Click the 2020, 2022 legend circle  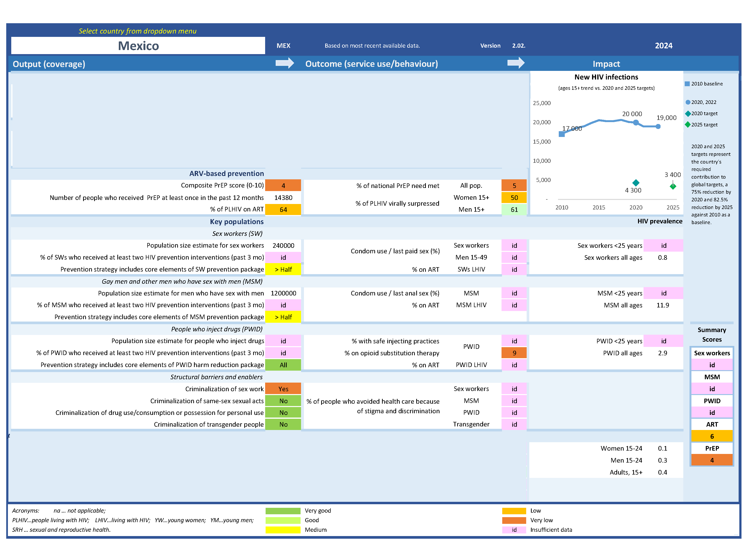click(688, 102)
